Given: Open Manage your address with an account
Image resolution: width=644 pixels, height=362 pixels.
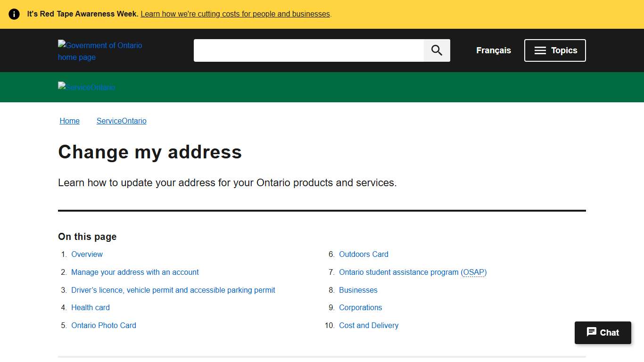Looking at the screenshot, I should (x=135, y=272).
